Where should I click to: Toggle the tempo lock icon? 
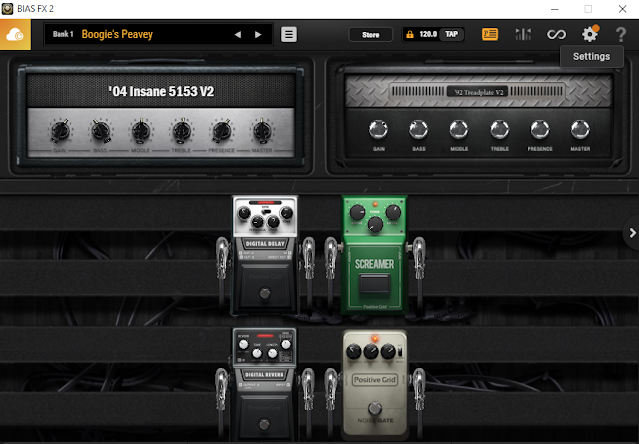pyautogui.click(x=410, y=35)
